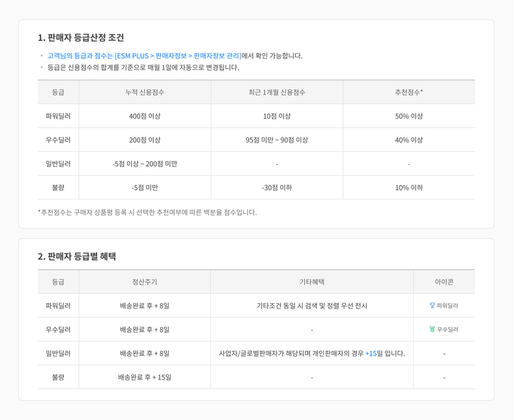Viewport: 515px width, 420px height.
Task: Click the green medal Excellent Dealer badge icon
Action: [433, 329]
